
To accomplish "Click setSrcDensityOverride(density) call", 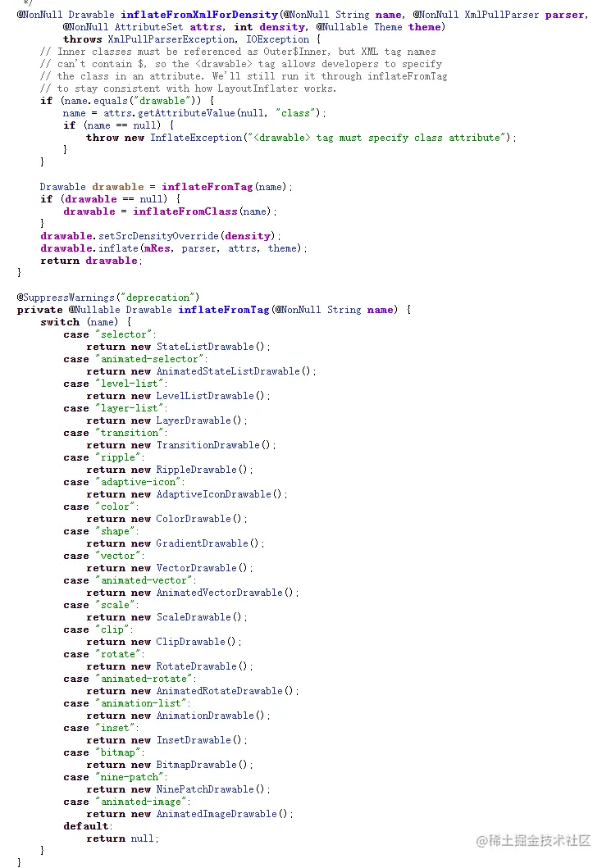I will pos(187,236).
